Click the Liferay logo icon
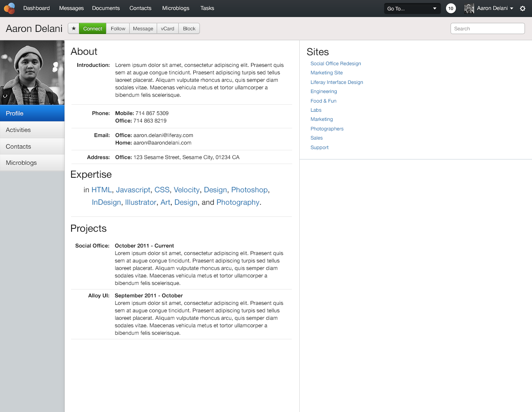The width and height of the screenshot is (532, 412). click(x=9, y=8)
